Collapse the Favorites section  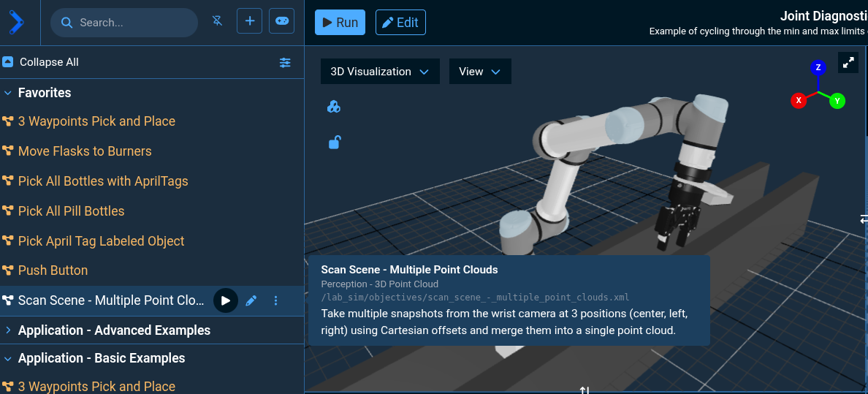[x=8, y=93]
